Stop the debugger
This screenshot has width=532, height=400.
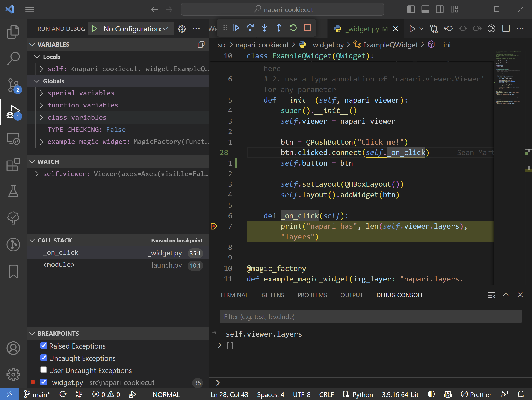point(307,28)
